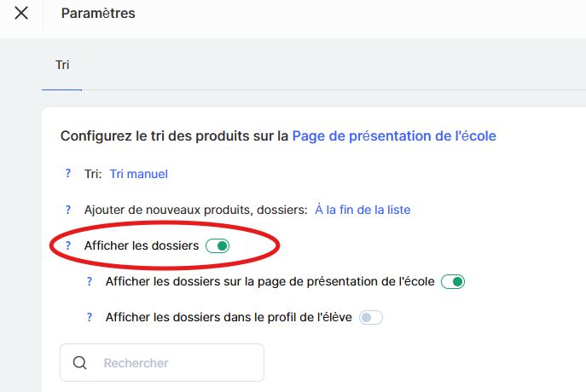Screen dimensions: 586x392
Task: Open the Tri manuel sorting dropdown
Action: coord(138,174)
